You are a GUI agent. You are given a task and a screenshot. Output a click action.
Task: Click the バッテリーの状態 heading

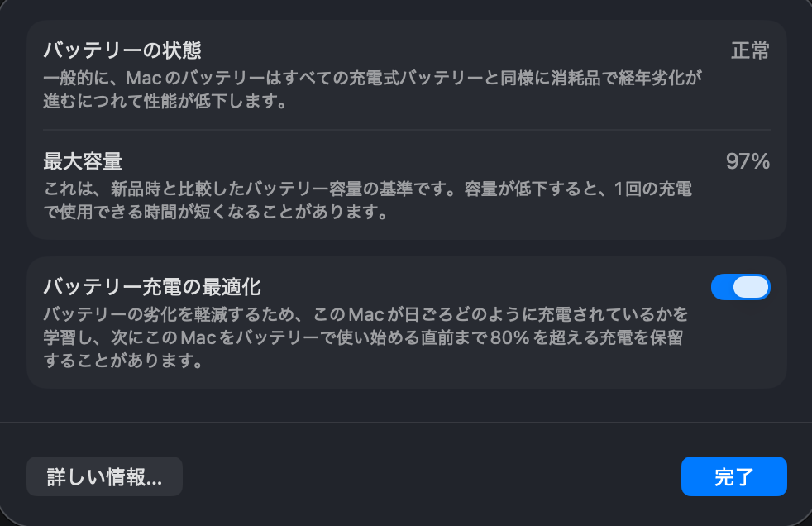(122, 50)
